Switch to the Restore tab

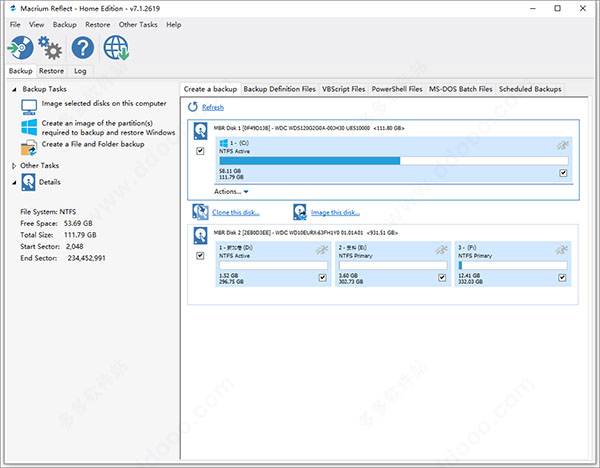pyautogui.click(x=51, y=71)
